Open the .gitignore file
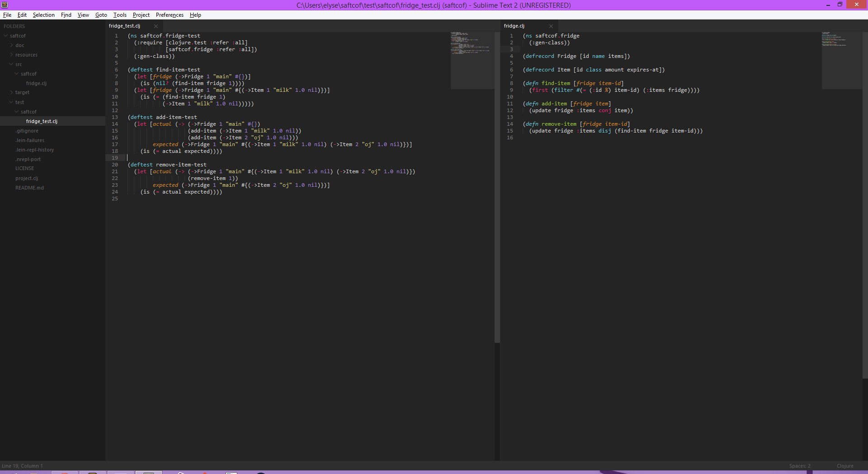The image size is (868, 474). click(27, 131)
